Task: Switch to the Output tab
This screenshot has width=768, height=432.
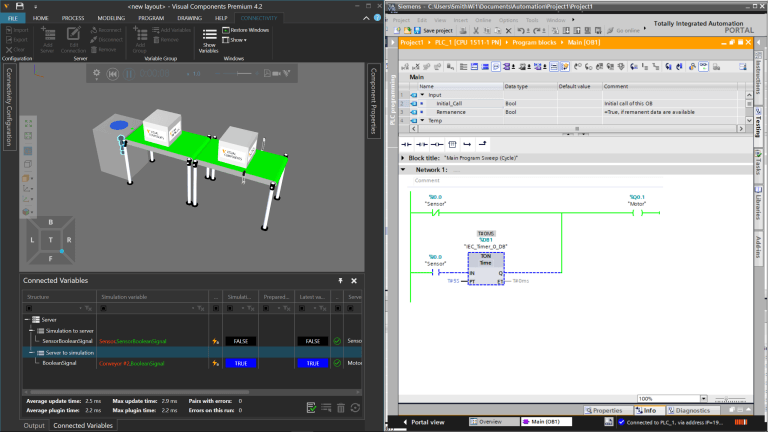Action: pyautogui.click(x=34, y=426)
